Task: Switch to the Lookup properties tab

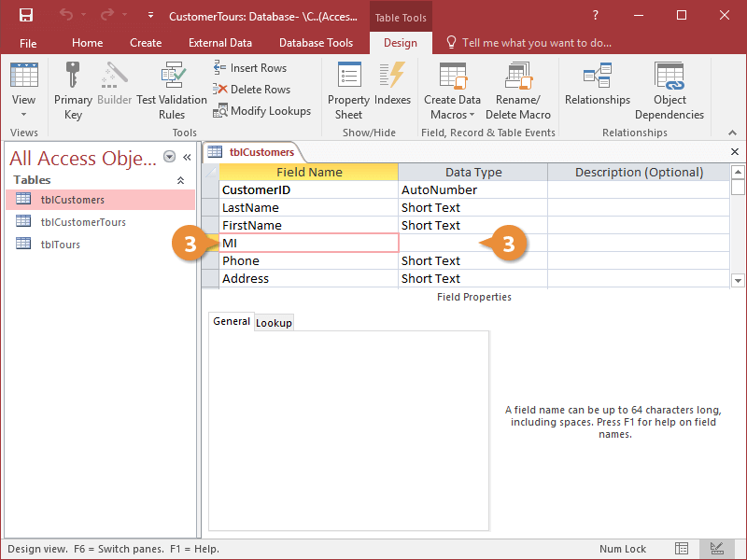Action: pos(274,323)
